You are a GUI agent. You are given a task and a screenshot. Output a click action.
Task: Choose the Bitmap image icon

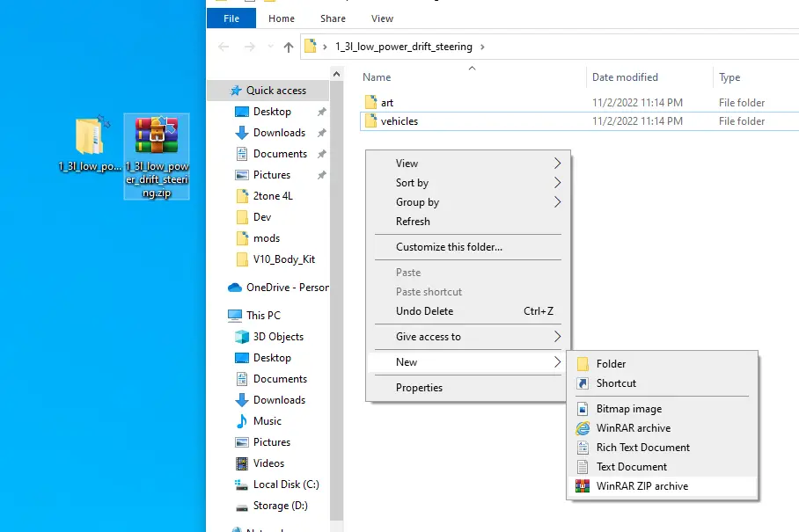point(583,409)
